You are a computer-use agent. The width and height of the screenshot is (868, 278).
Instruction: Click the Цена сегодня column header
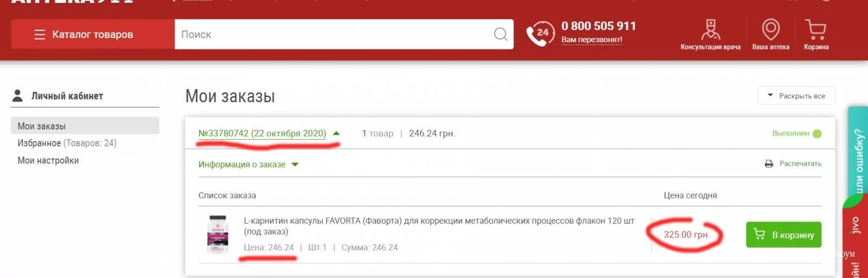690,195
